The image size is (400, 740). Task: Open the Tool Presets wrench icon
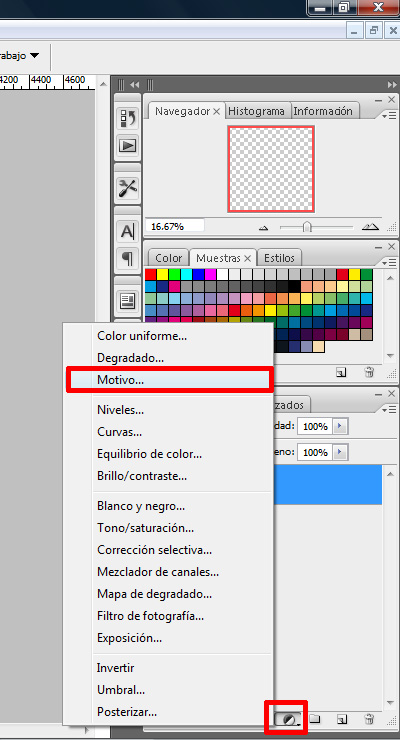click(x=127, y=189)
